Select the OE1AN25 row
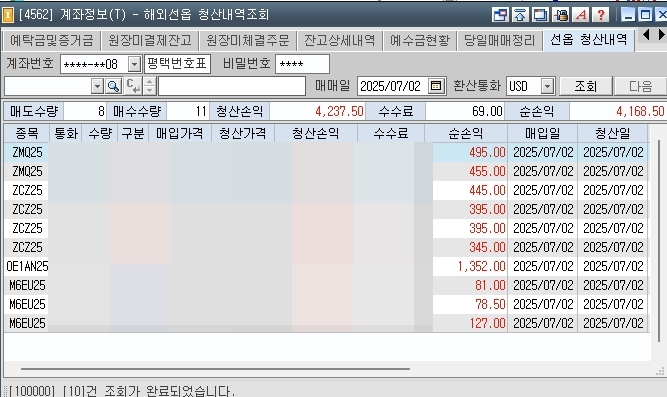Viewport: 667px width, 397px height. click(x=326, y=266)
